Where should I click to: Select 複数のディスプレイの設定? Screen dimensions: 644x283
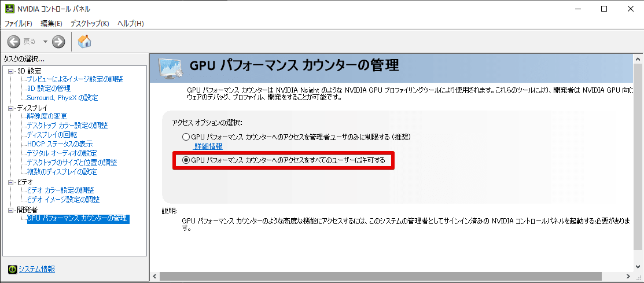[61, 172]
